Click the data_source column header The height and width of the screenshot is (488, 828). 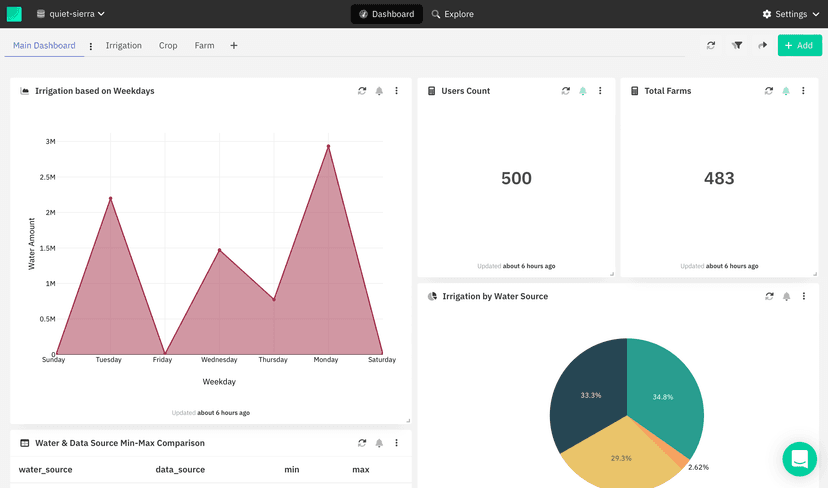(x=180, y=470)
